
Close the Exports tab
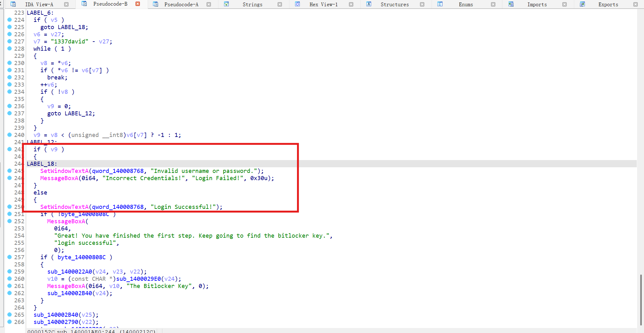pyautogui.click(x=636, y=4)
